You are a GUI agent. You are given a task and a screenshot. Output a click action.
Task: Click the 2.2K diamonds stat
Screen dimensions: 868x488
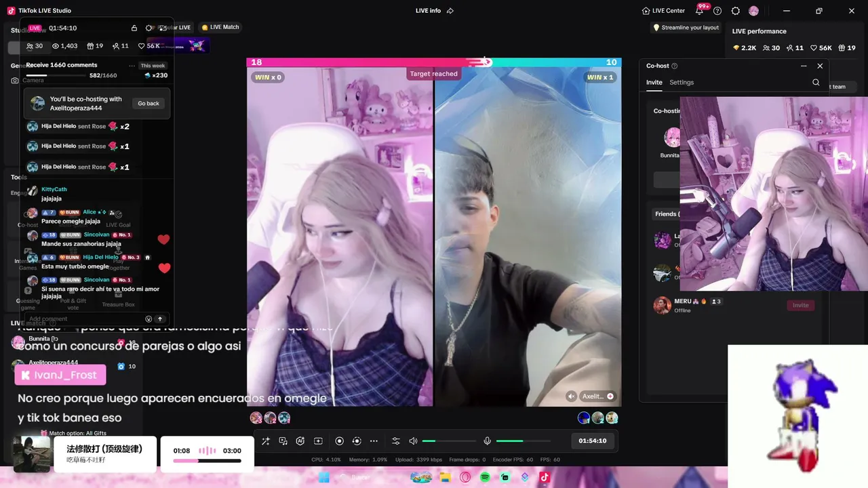click(745, 48)
